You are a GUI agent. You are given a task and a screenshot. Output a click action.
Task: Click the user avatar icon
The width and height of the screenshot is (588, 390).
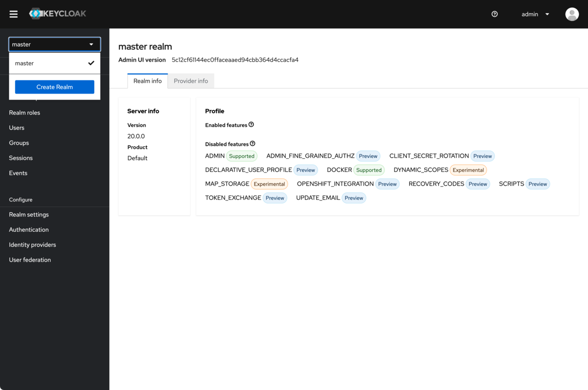[572, 14]
